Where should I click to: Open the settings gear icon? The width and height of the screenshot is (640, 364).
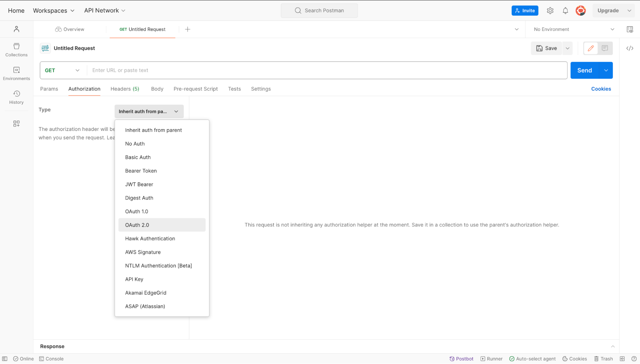(x=550, y=11)
